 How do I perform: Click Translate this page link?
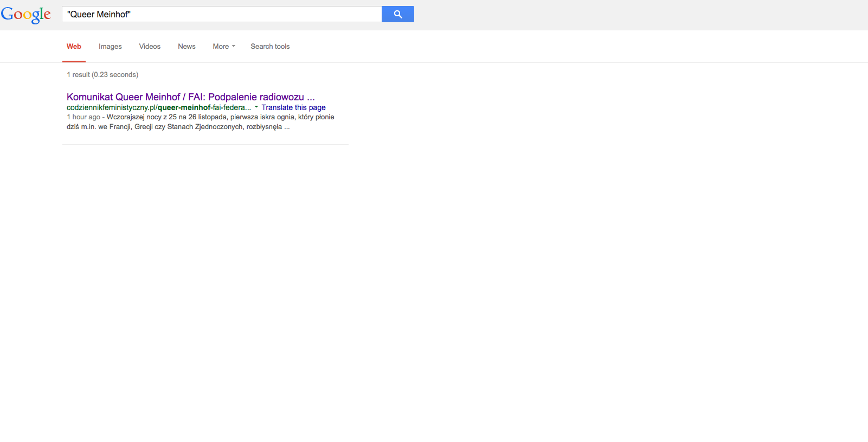click(293, 107)
